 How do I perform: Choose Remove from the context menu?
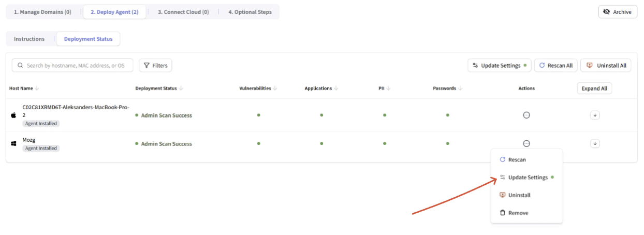coord(526,213)
